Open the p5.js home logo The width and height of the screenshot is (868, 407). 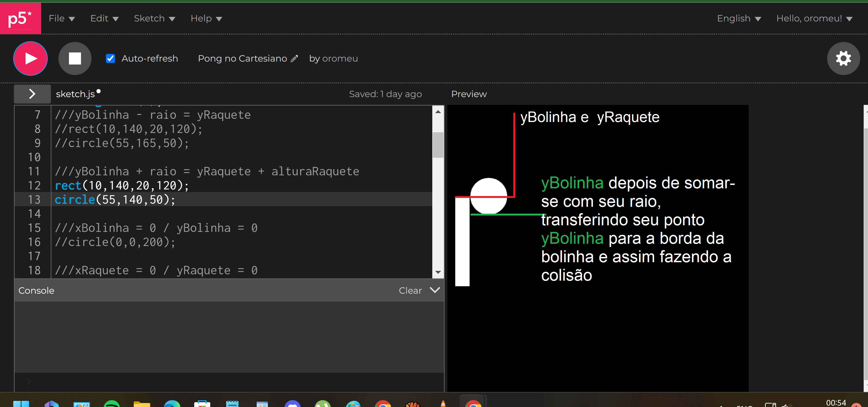click(x=19, y=18)
